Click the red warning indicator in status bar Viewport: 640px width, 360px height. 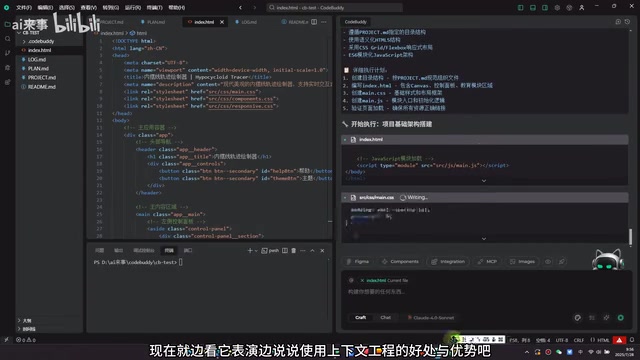[620, 340]
